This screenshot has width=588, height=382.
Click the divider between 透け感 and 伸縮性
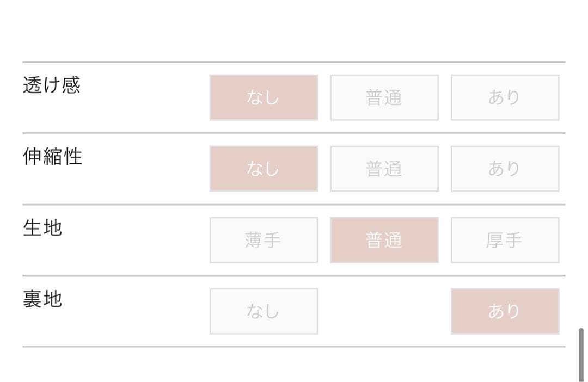click(294, 133)
